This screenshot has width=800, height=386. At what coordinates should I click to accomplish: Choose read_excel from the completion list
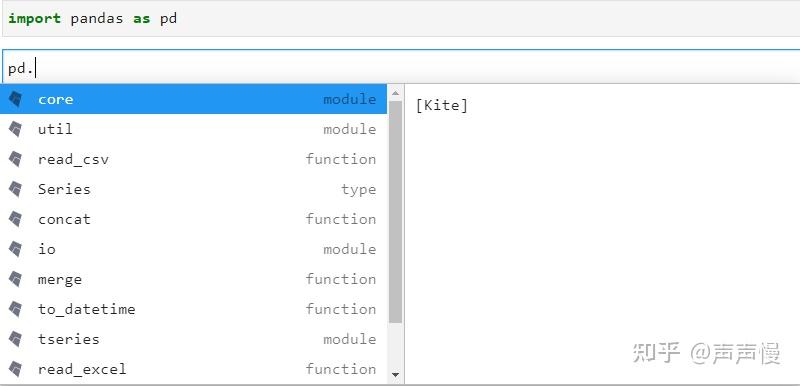coord(194,370)
